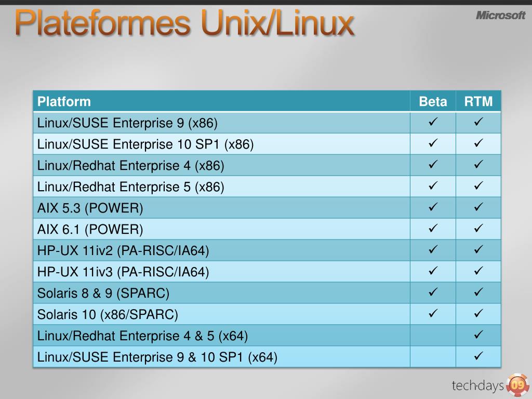Viewport: 532px width, 399px height.
Task: Select the RTM column header
Action: 478,101
